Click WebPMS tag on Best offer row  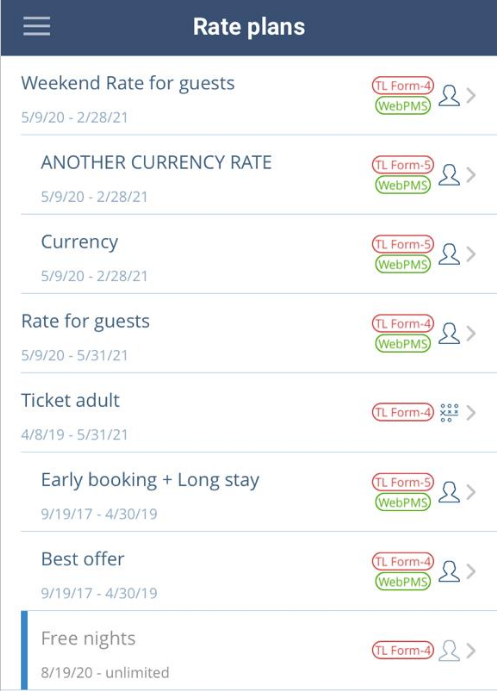tap(403, 582)
